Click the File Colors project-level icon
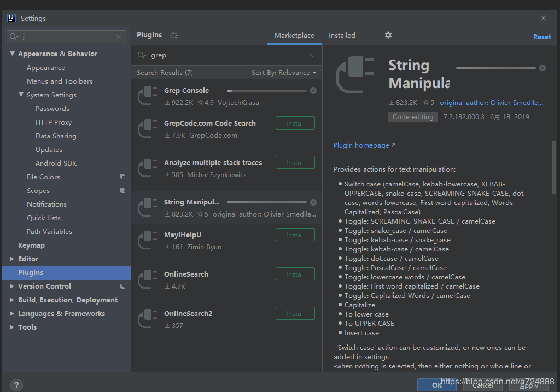This screenshot has width=560, height=392. pyautogui.click(x=122, y=177)
